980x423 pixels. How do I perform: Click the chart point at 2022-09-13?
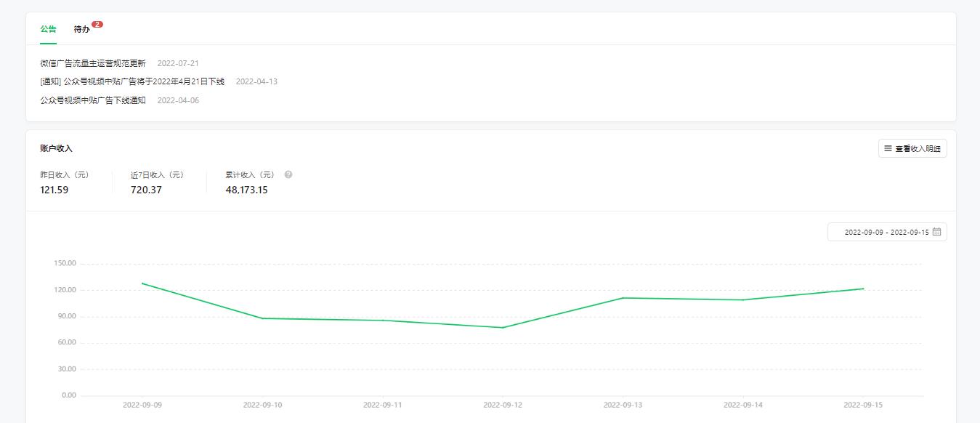point(623,298)
